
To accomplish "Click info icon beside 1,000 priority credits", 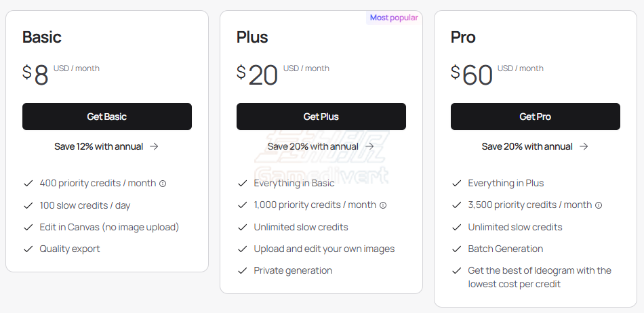I will pos(383,205).
